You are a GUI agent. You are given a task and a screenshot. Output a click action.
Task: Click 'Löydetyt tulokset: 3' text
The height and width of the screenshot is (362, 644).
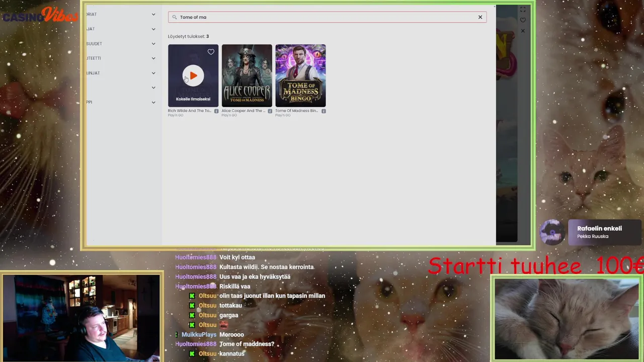tap(188, 36)
